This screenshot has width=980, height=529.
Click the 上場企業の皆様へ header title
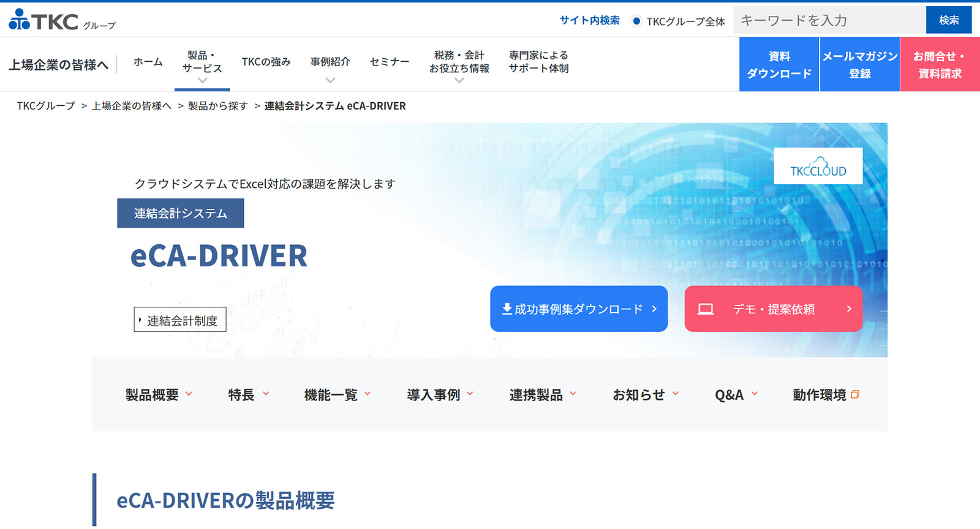tap(59, 64)
